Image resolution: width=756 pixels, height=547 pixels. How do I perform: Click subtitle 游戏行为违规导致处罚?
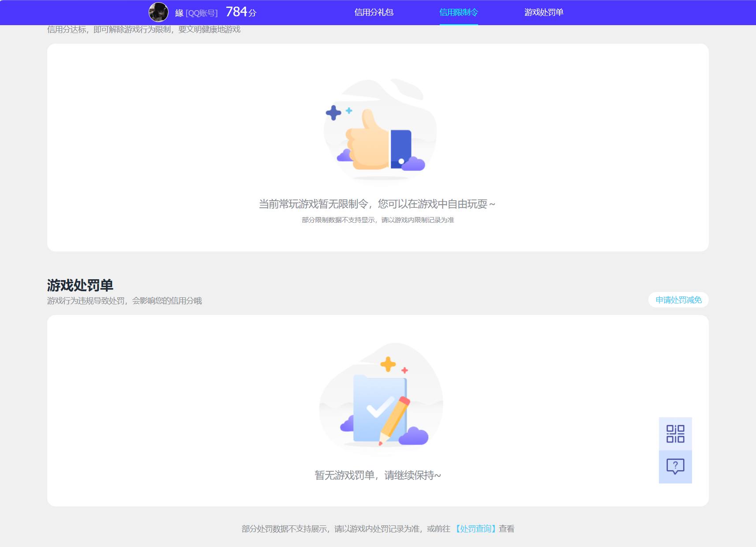[124, 301]
